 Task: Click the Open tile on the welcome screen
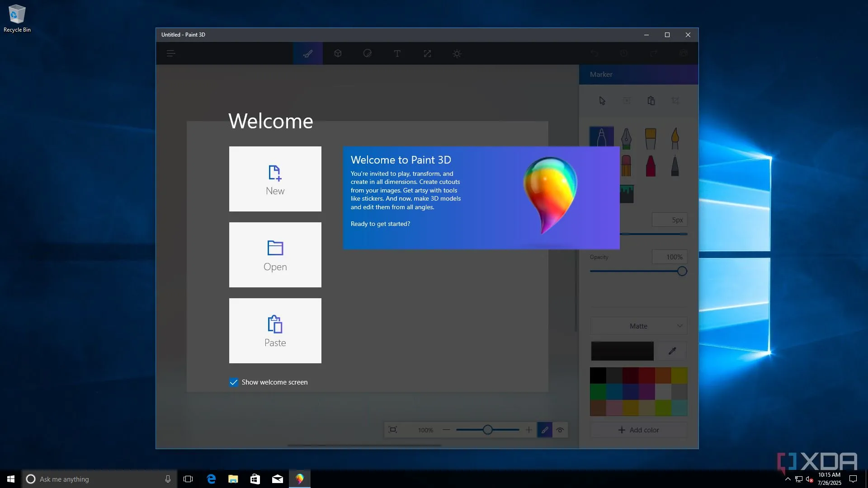point(275,254)
